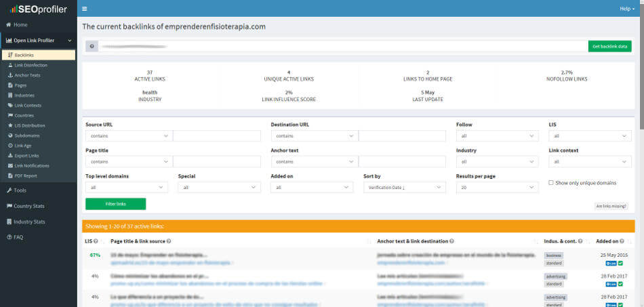This screenshot has width=644, height=307.
Task: Focus the Anchor text input field
Action: [402, 162]
